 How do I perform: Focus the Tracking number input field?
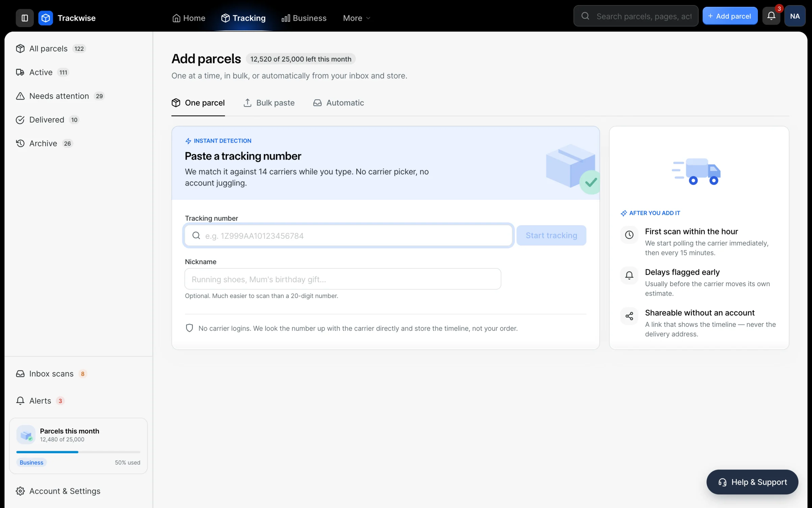click(x=348, y=235)
